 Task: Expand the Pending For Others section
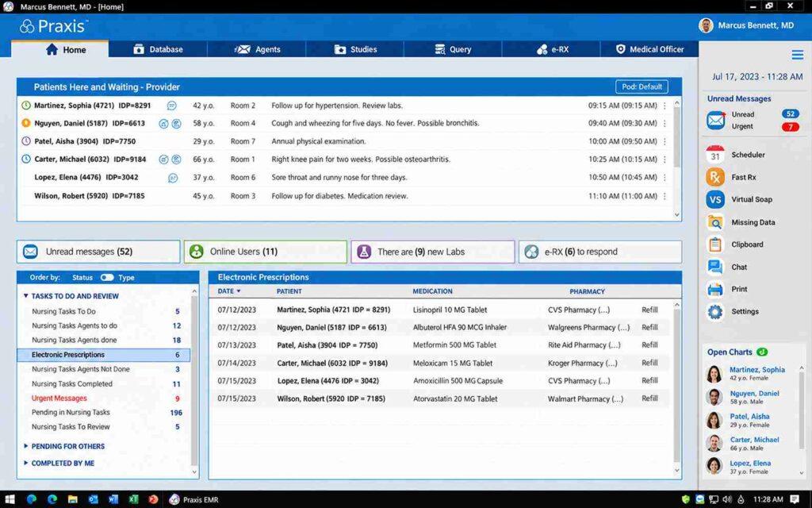click(x=26, y=446)
